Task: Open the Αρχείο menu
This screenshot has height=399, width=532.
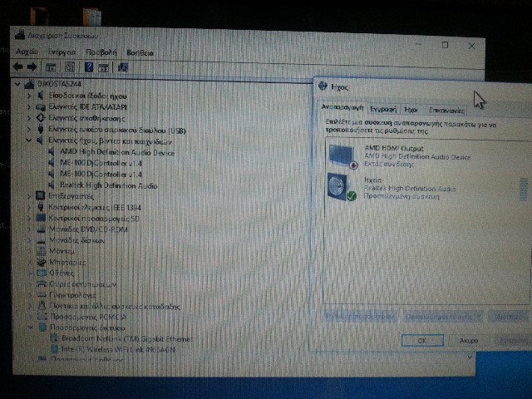Action: coord(27,52)
